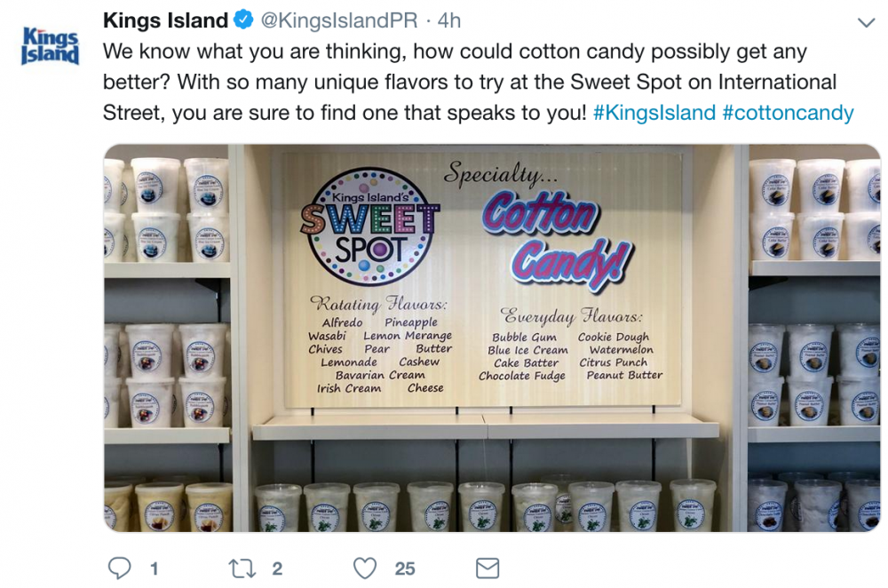
Task: Click the like count of 25
Action: 405,568
